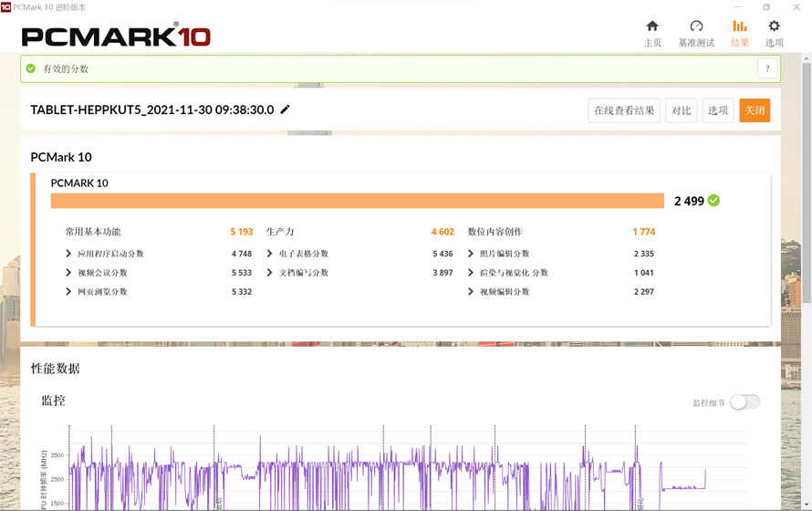The width and height of the screenshot is (812, 511).
Task: Expand the 视频会议分数 row
Action: (68, 272)
